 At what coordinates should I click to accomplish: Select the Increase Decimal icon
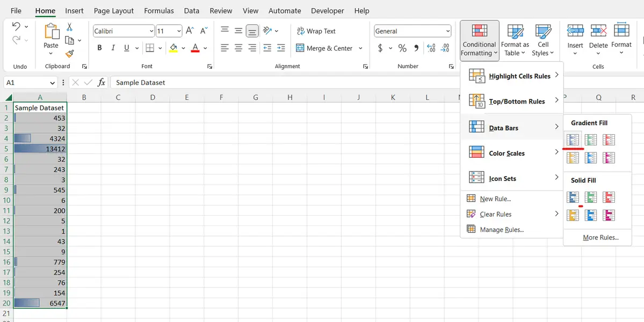coord(431,48)
